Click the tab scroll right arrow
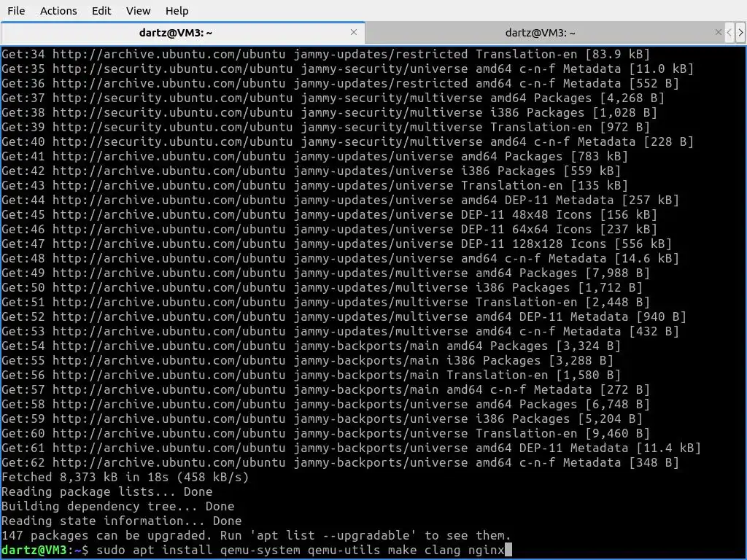 click(740, 32)
